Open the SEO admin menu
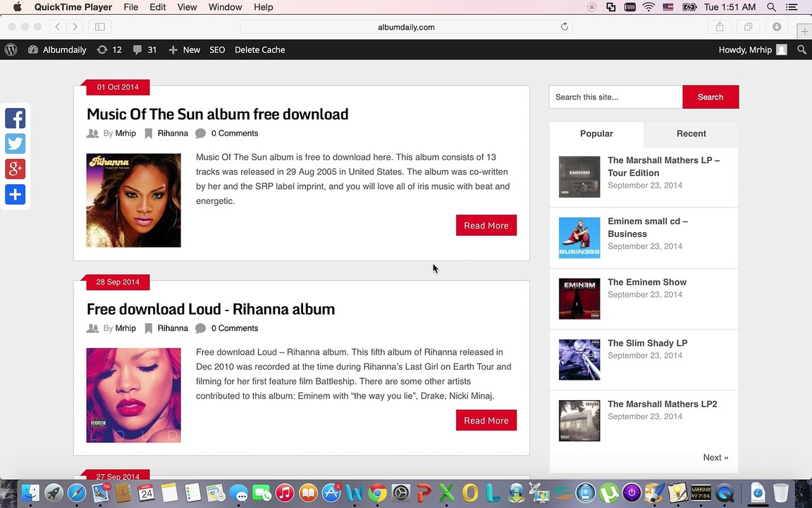The image size is (812, 508). point(217,50)
